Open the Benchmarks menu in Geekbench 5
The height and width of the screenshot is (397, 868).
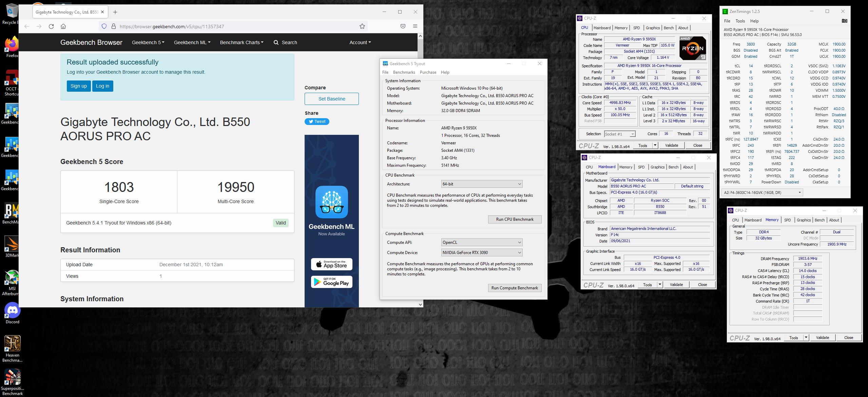(404, 72)
